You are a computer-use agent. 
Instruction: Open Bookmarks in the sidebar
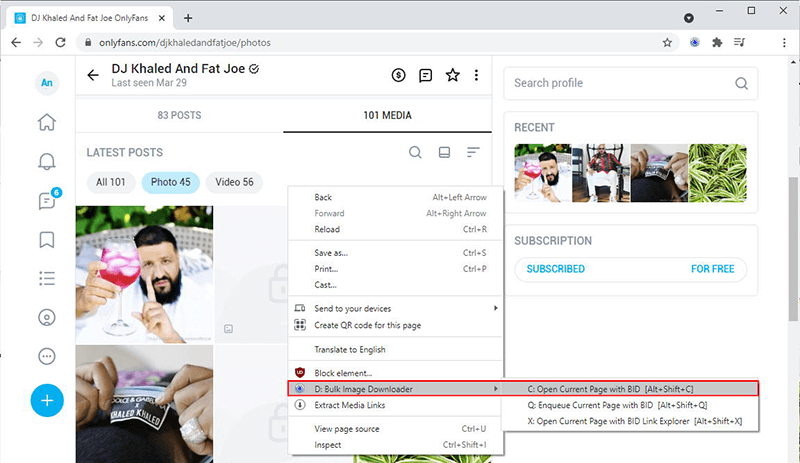point(47,239)
